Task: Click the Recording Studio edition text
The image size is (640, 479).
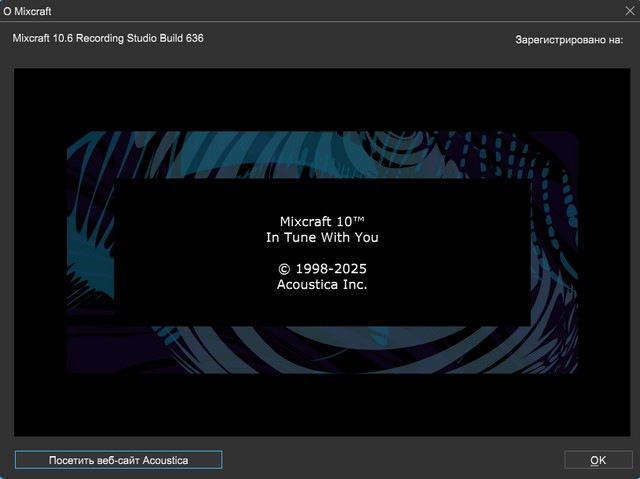Action: [125, 38]
